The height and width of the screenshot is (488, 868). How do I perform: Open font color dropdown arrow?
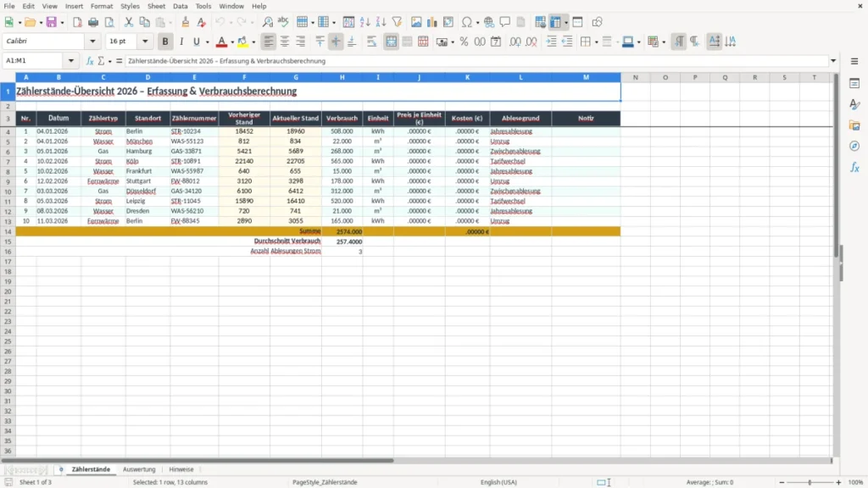coord(232,42)
